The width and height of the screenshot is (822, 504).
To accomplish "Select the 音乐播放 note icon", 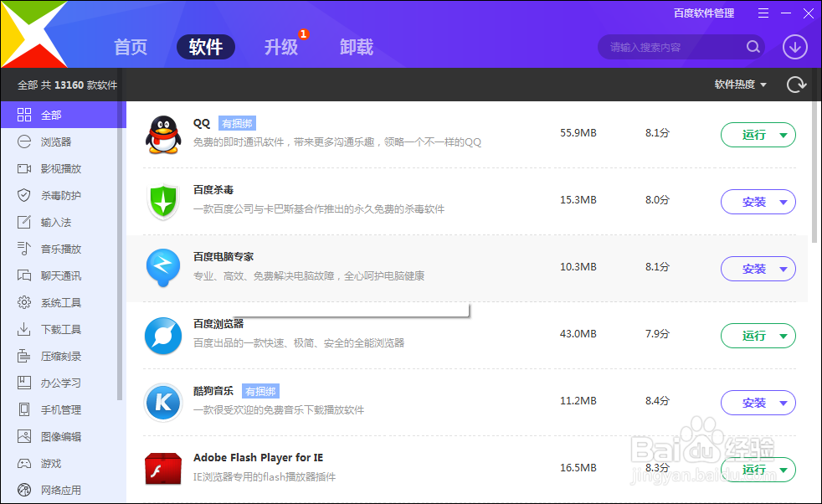I will 24,249.
